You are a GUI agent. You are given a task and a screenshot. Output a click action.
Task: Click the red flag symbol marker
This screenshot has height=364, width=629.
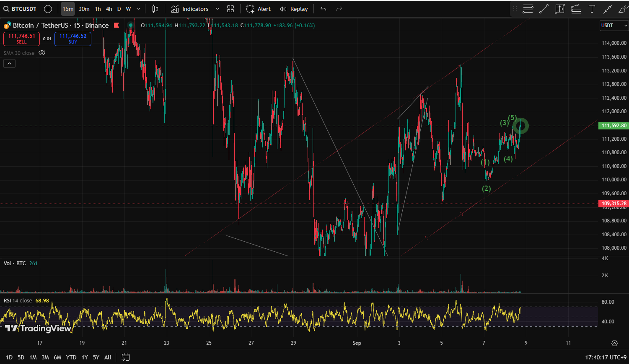tap(116, 25)
